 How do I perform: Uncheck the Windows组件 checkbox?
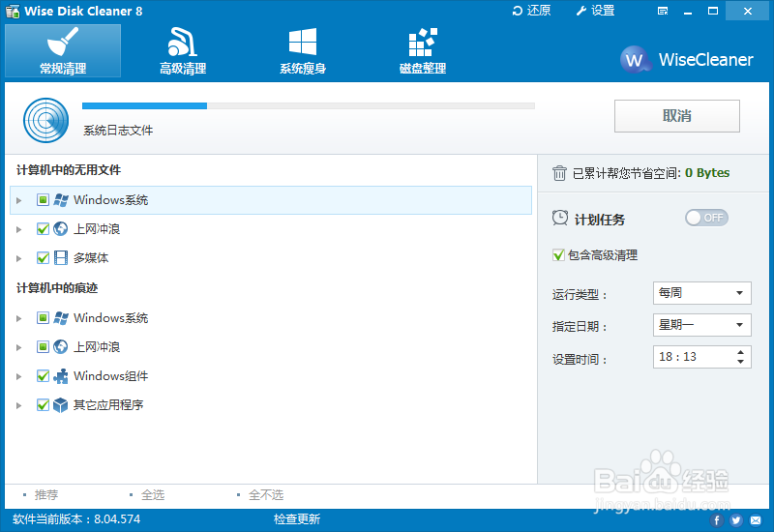point(43,376)
